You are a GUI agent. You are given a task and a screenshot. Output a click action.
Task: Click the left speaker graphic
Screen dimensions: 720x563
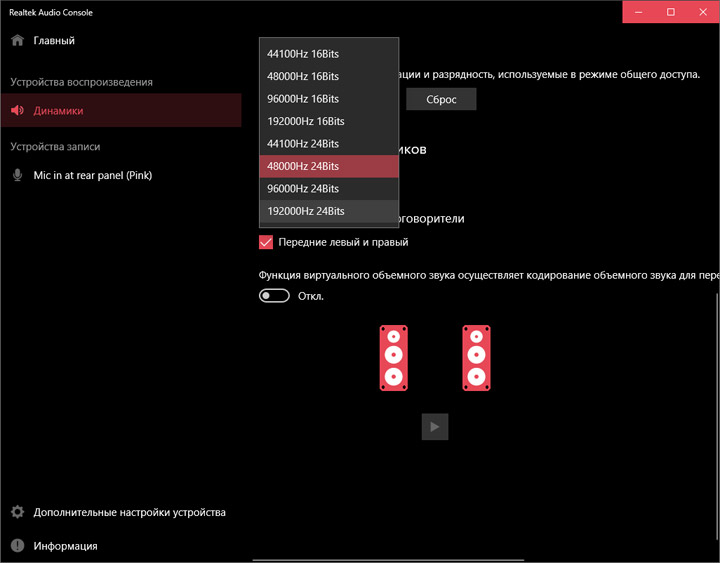394,358
